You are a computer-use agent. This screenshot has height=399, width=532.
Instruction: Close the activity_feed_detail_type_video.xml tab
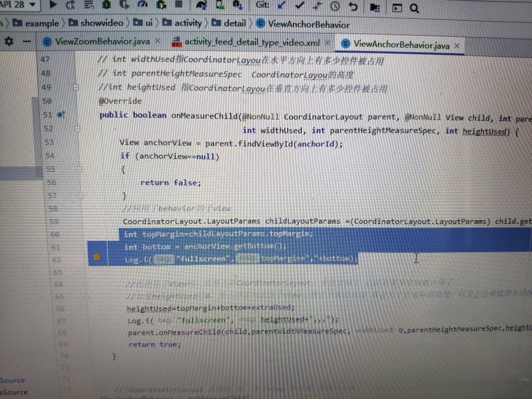click(327, 43)
